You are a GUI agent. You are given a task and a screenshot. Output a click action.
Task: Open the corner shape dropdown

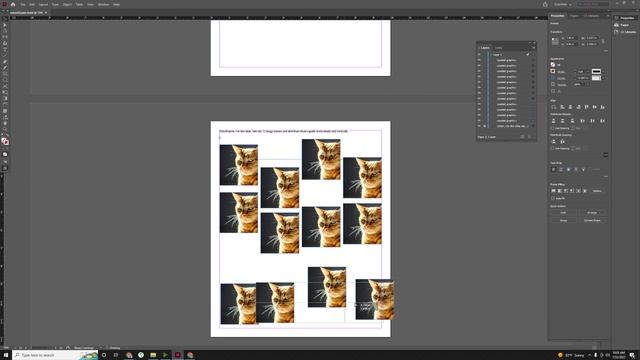point(603,78)
